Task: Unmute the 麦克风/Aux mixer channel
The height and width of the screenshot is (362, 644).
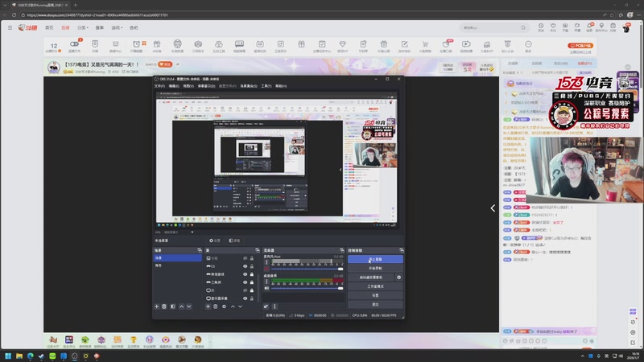Action: pos(266,269)
